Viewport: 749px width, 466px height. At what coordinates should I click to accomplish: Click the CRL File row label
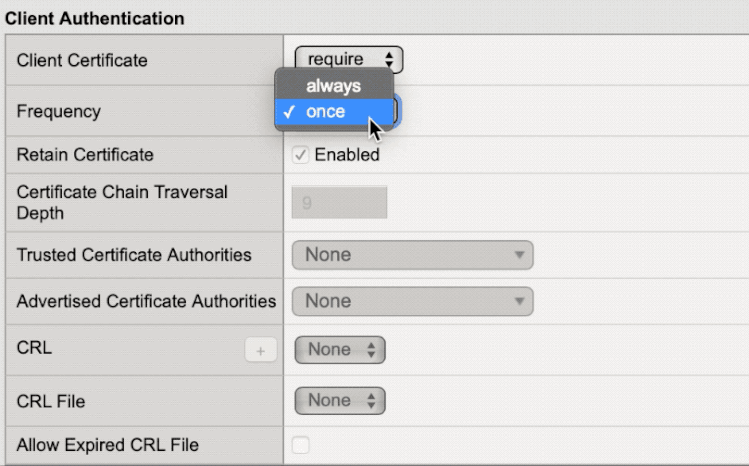point(51,402)
